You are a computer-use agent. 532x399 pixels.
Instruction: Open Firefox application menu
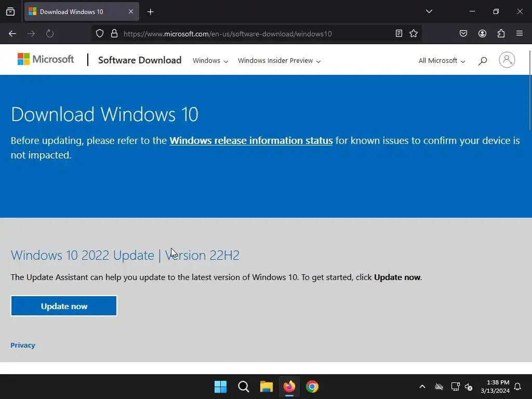pos(520,33)
